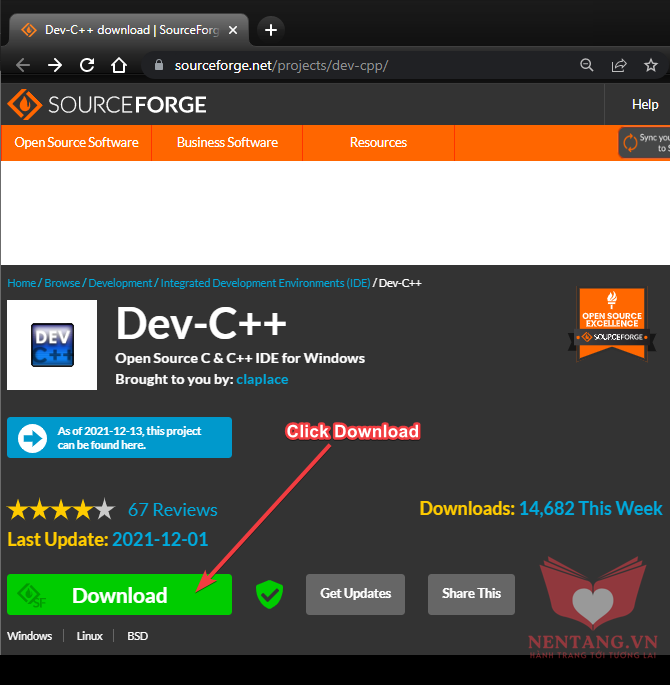Go to browser home page icon
This screenshot has width=670, height=685.
click(x=119, y=65)
